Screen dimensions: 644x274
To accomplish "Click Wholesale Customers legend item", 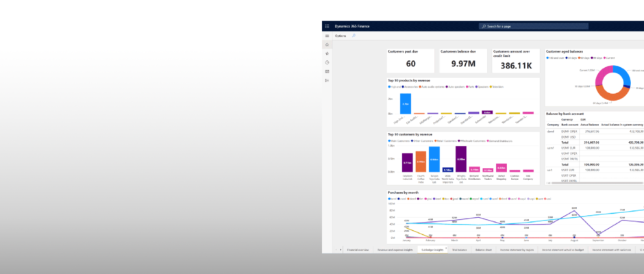I will pyautogui.click(x=471, y=141).
